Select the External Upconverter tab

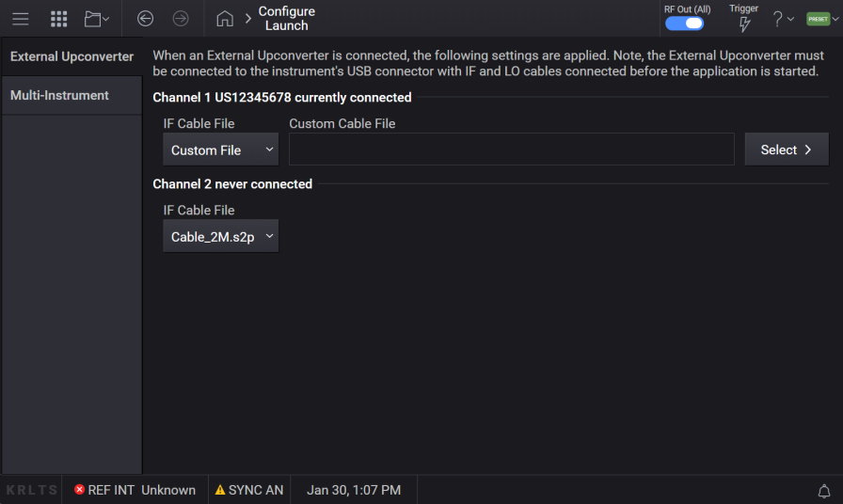point(72,56)
